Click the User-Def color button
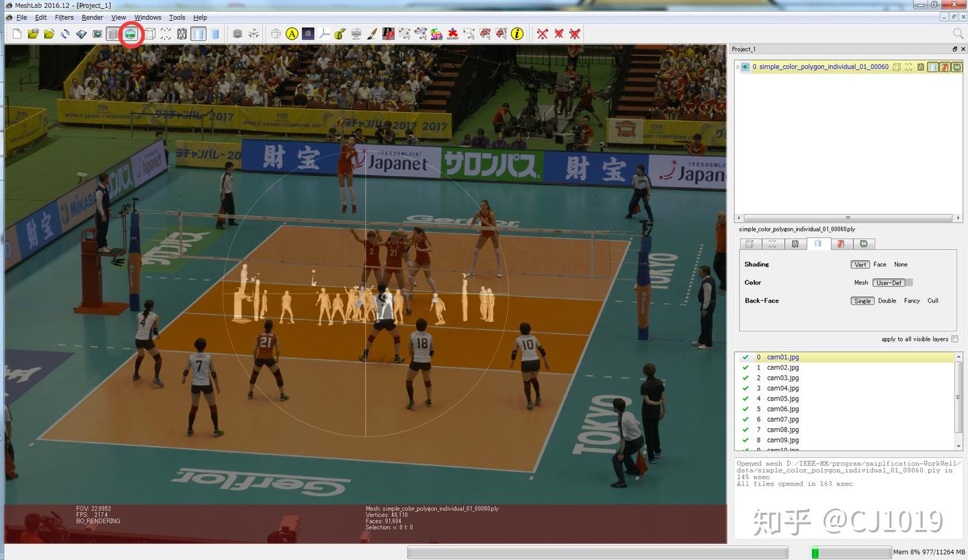Image resolution: width=968 pixels, height=560 pixels. 889,283
